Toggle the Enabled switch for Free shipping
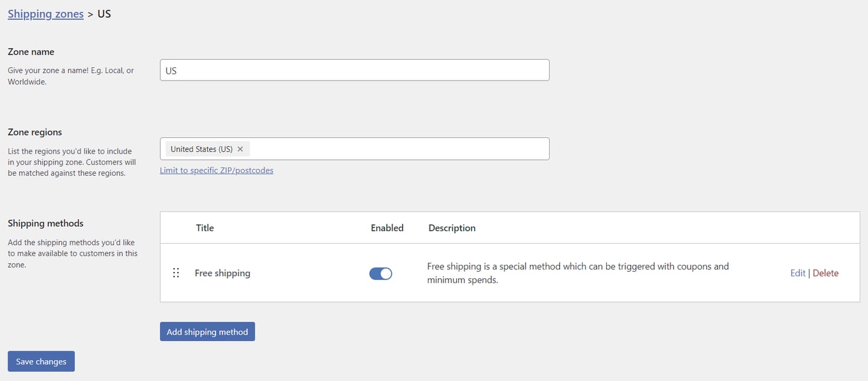The height and width of the screenshot is (381, 868). 381,273
